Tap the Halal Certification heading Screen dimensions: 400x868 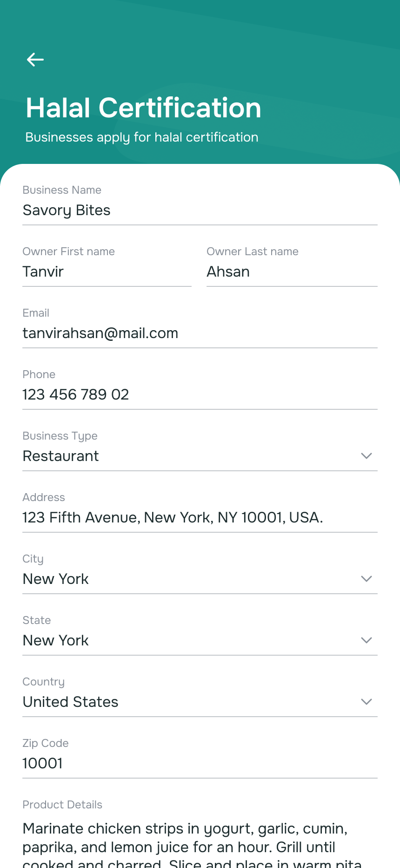point(143,108)
